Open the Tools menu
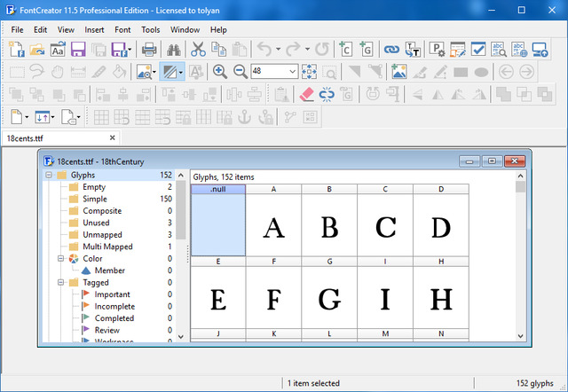 pos(151,29)
